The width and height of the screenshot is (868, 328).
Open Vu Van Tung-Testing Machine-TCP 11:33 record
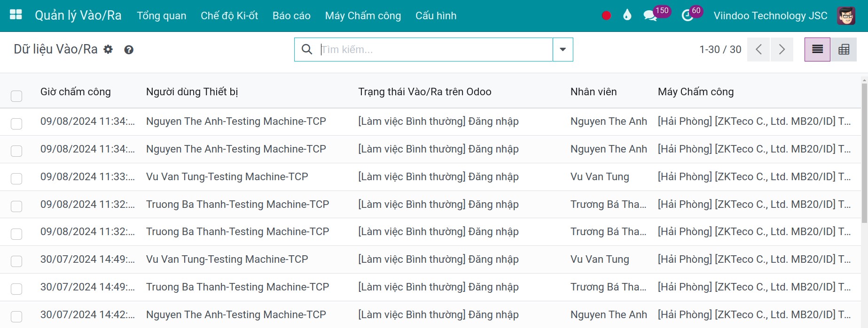click(227, 176)
